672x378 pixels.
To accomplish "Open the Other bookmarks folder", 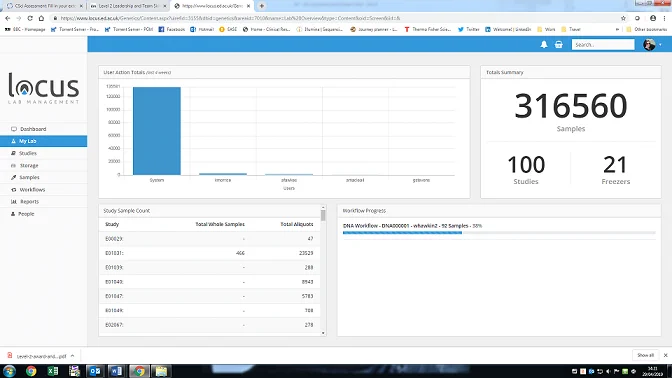I will pyautogui.click(x=646, y=30).
